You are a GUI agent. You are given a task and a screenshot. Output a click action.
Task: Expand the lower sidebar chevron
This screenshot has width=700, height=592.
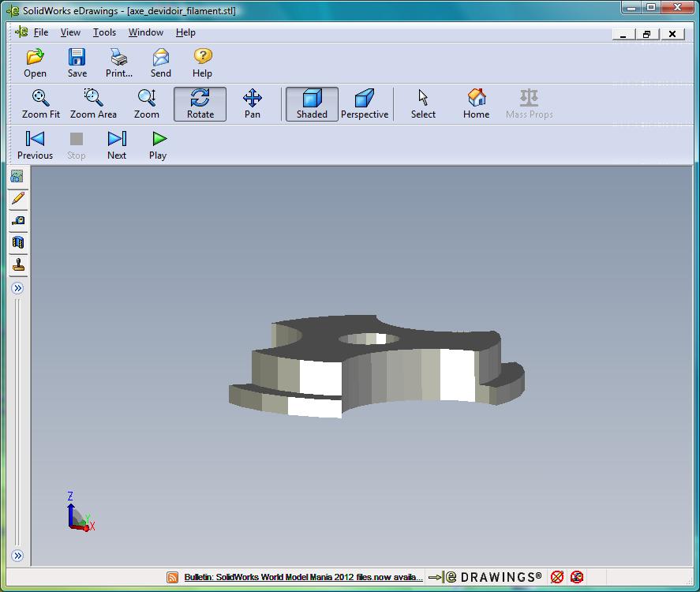[x=17, y=556]
